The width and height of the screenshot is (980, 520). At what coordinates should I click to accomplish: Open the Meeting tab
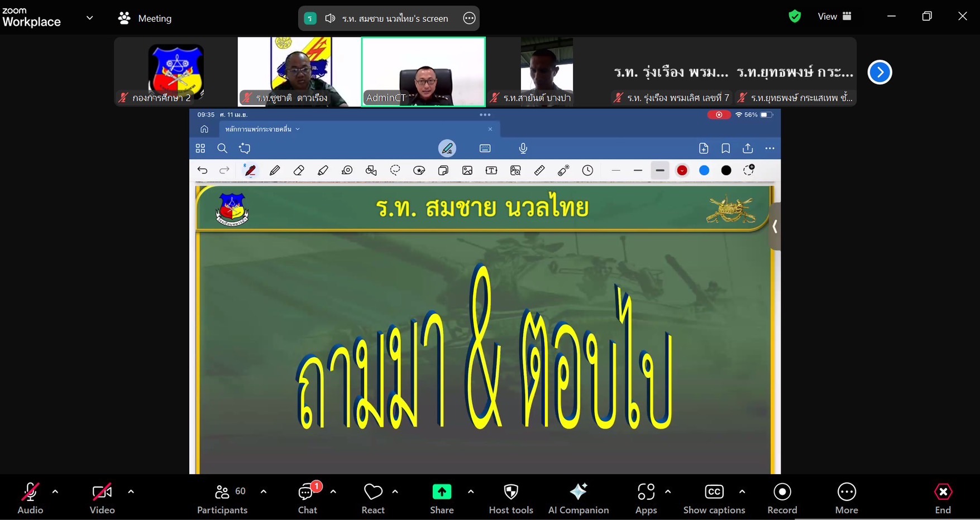[x=145, y=18]
